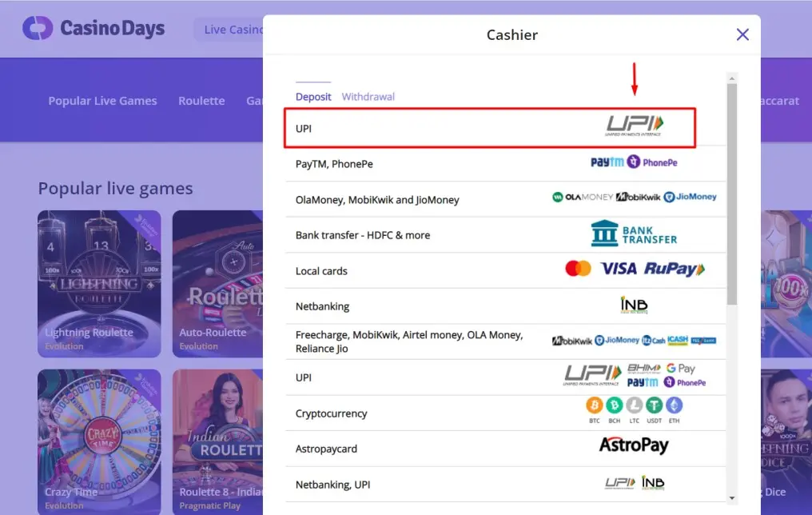Image resolution: width=812 pixels, height=515 pixels.
Task: Close the Cashier dialog with the X
Action: pos(742,34)
